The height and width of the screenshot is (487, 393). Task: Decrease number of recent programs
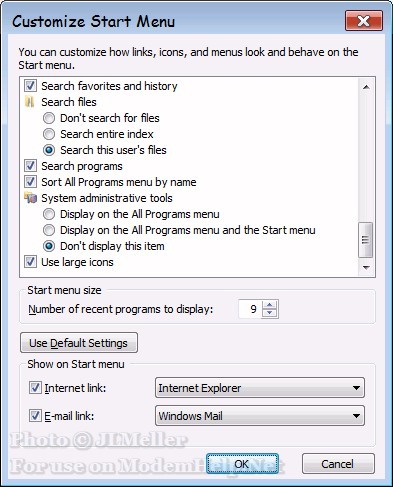[270, 314]
